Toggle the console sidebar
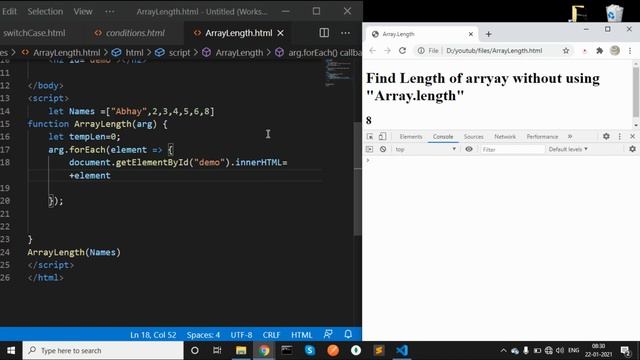640x360 pixels. 370,149
